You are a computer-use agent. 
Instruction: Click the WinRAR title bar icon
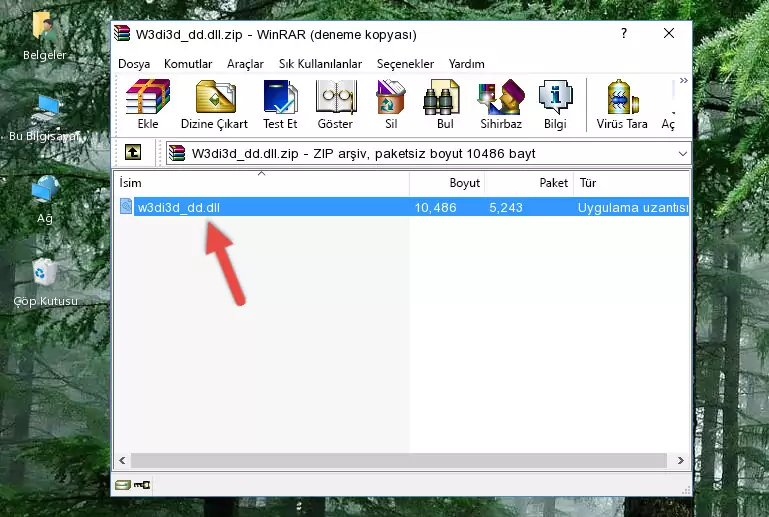pyautogui.click(x=122, y=33)
